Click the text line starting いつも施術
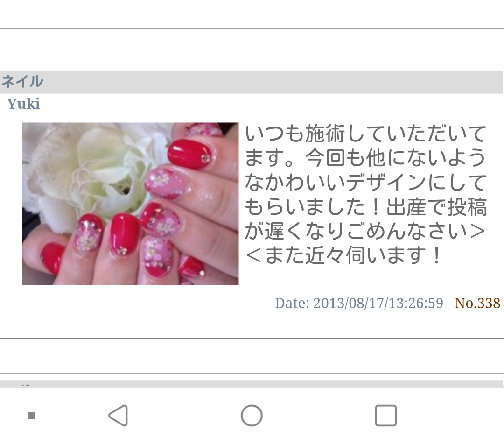 click(366, 134)
